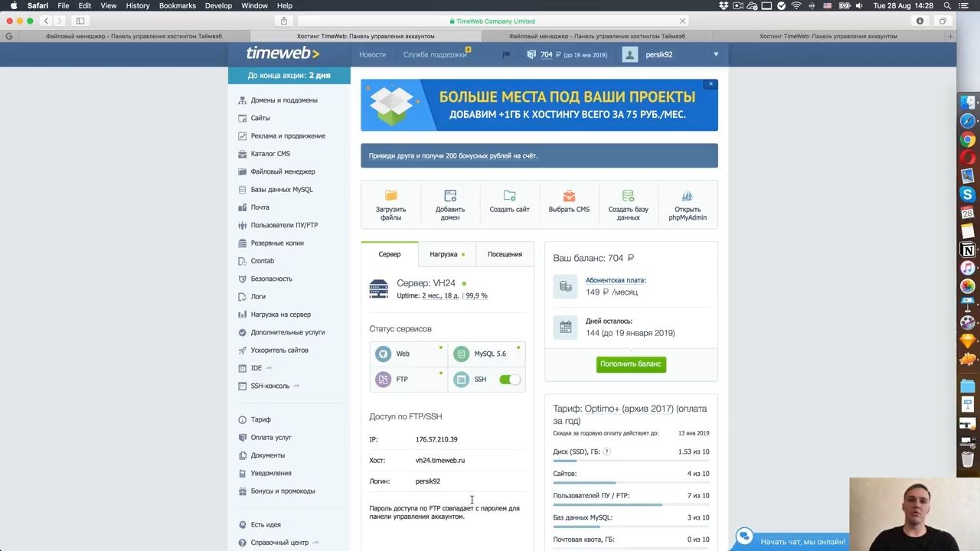Toggle the SSH service switch
Screen dimensions: 980x551
click(x=509, y=380)
